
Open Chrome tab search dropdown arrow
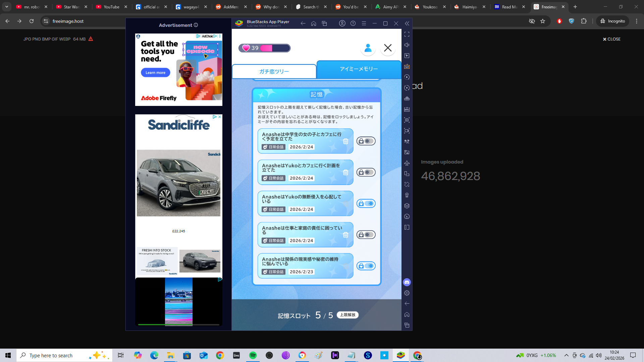coord(7,7)
